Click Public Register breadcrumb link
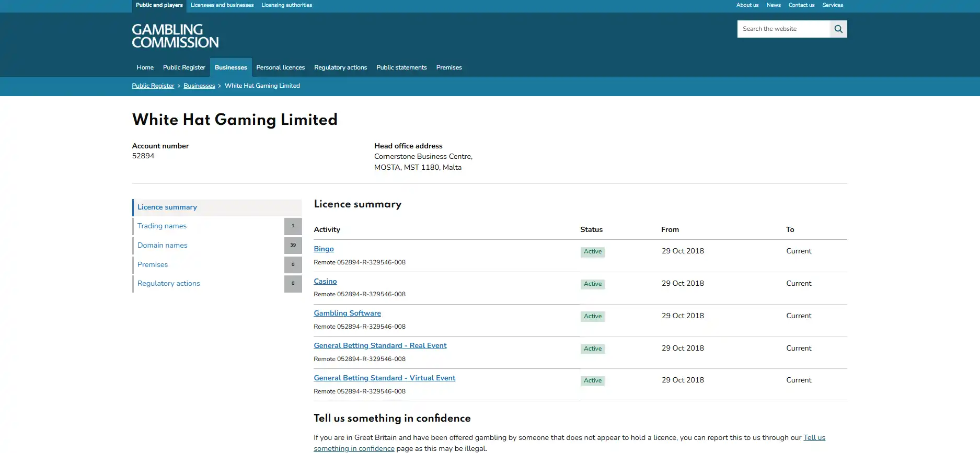The image size is (980, 453). pos(153,86)
